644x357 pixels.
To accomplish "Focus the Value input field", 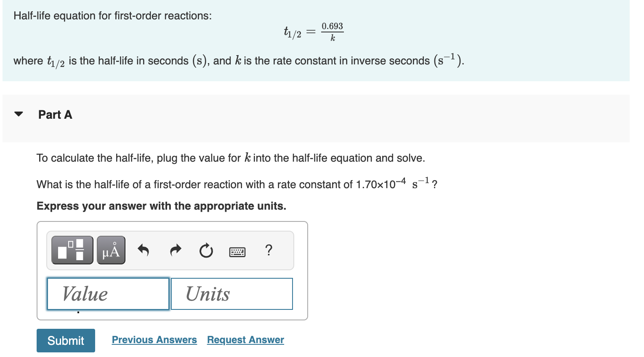I will pos(107,293).
